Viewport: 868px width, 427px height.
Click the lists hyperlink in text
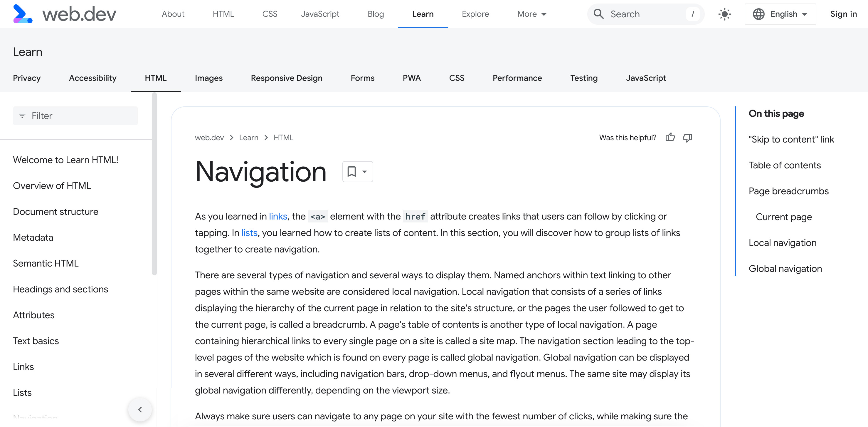pyautogui.click(x=250, y=233)
